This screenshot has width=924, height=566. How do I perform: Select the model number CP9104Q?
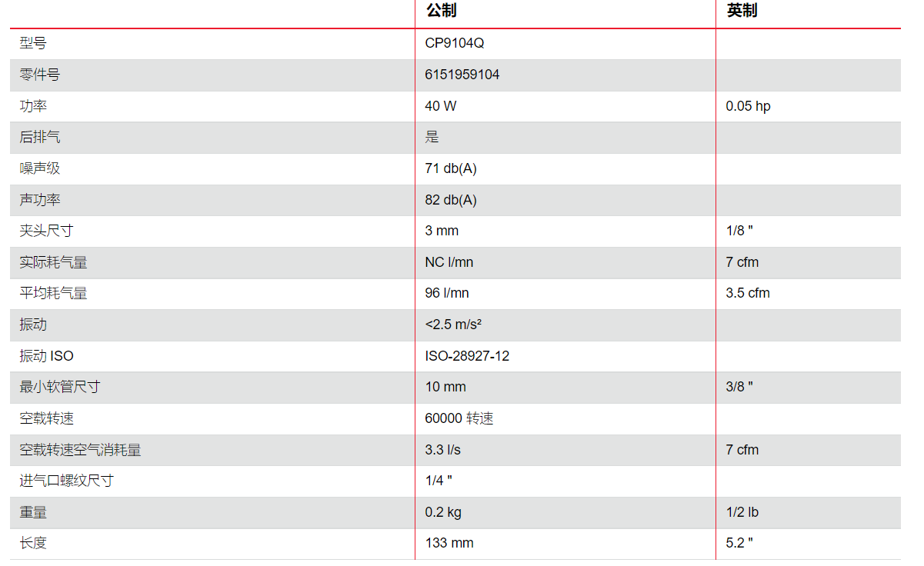point(455,44)
